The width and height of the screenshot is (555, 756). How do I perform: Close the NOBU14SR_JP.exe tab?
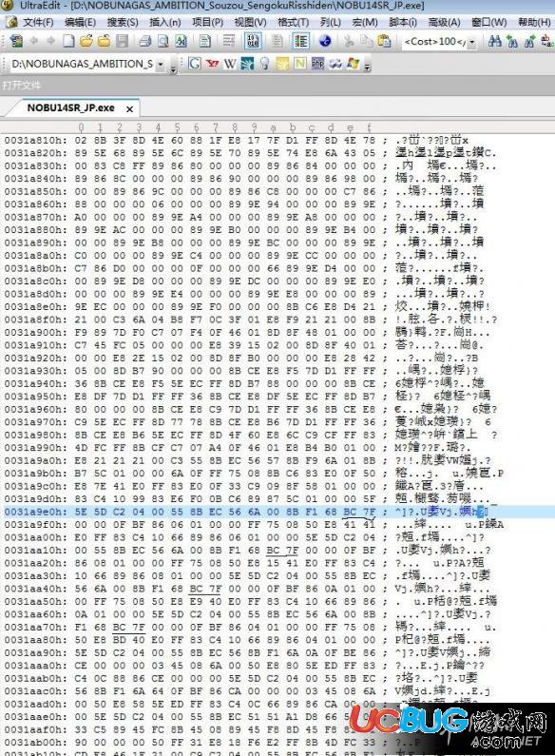pos(129,109)
